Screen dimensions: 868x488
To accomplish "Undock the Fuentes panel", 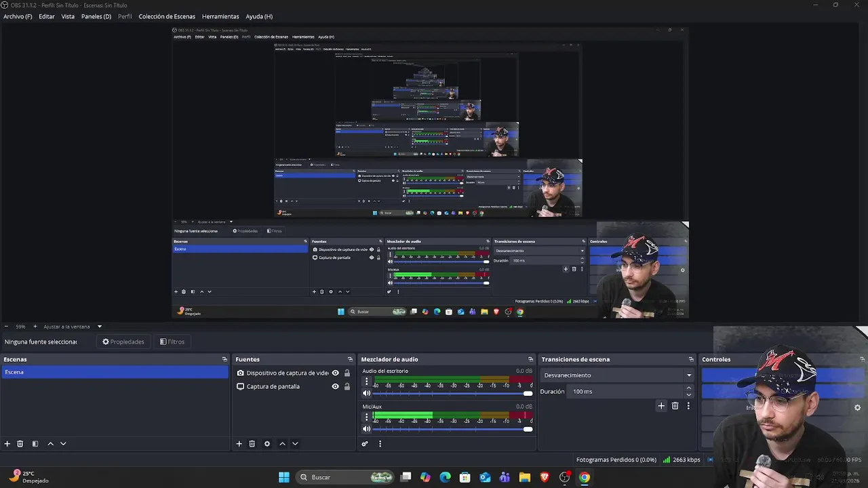I will coord(350,359).
